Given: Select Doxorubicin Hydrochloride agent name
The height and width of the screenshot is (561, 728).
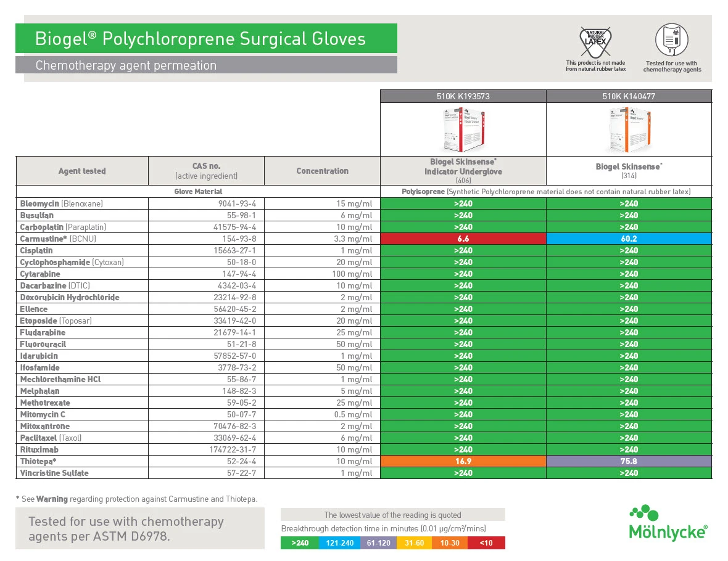Looking at the screenshot, I should pyautogui.click(x=70, y=297).
